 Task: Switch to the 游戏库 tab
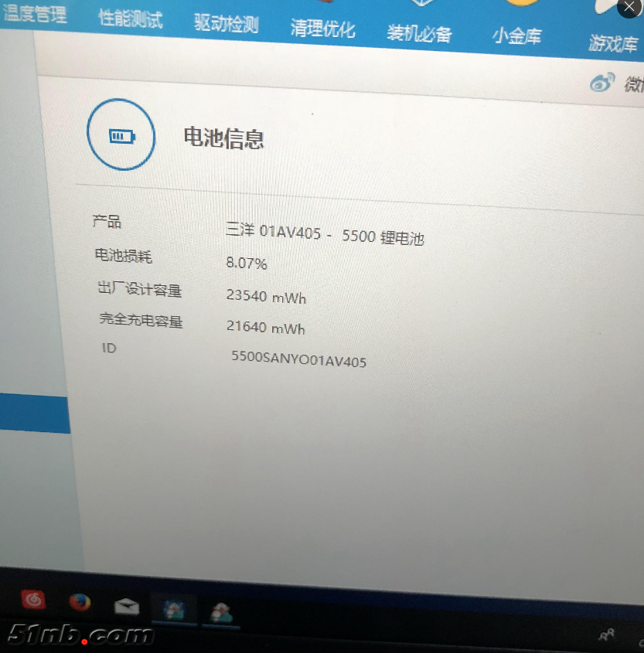613,43
